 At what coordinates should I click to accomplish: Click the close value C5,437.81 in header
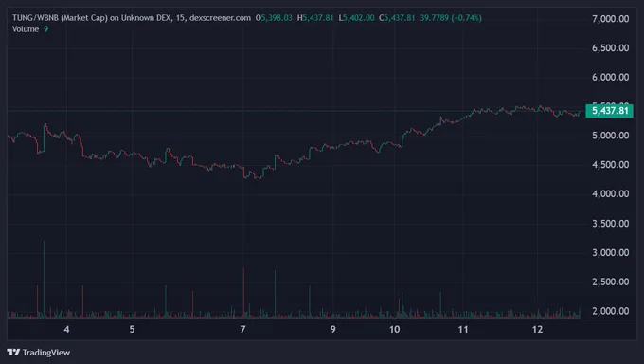click(397, 18)
